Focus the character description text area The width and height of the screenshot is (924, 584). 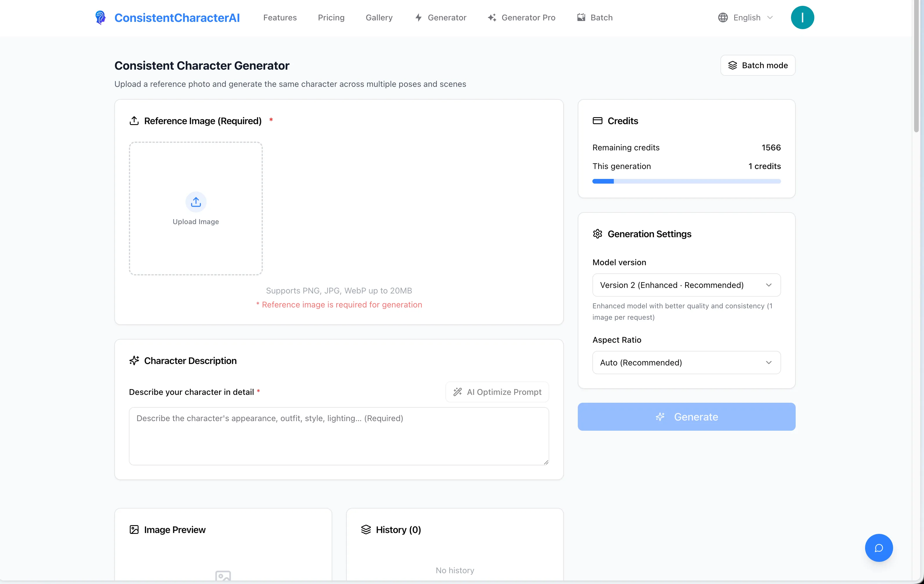pos(338,436)
